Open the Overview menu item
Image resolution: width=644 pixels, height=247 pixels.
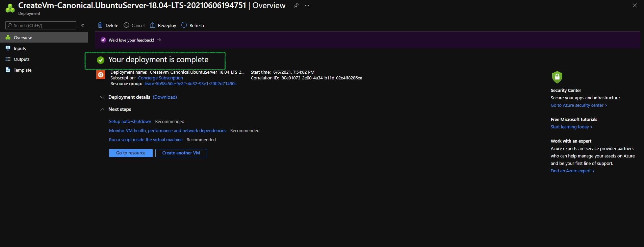pos(44,38)
